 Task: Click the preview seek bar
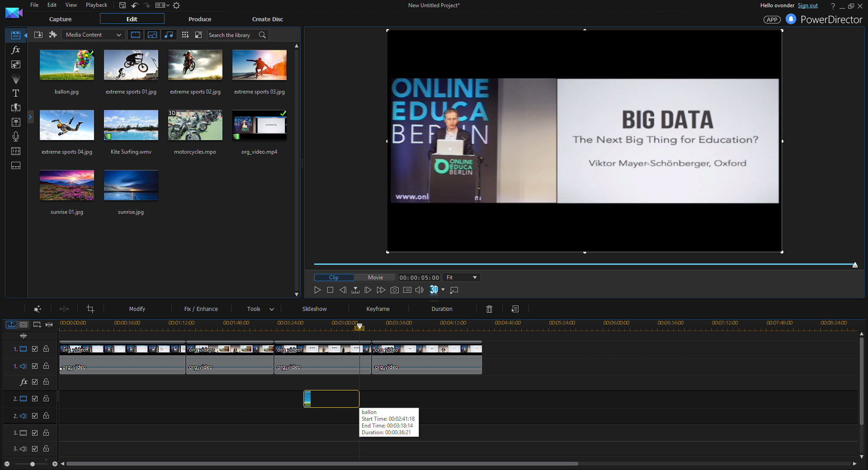[584, 264]
